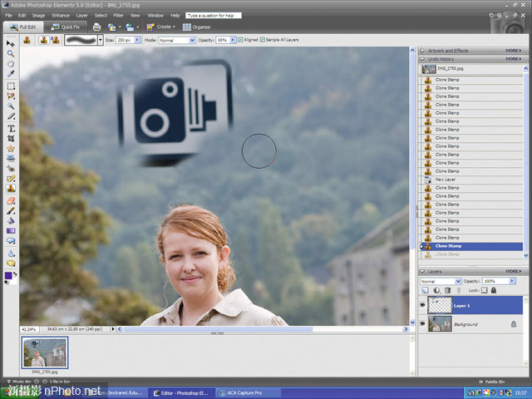The image size is (532, 399).
Task: Select the Zoom magnifier tool
Action: click(x=11, y=53)
